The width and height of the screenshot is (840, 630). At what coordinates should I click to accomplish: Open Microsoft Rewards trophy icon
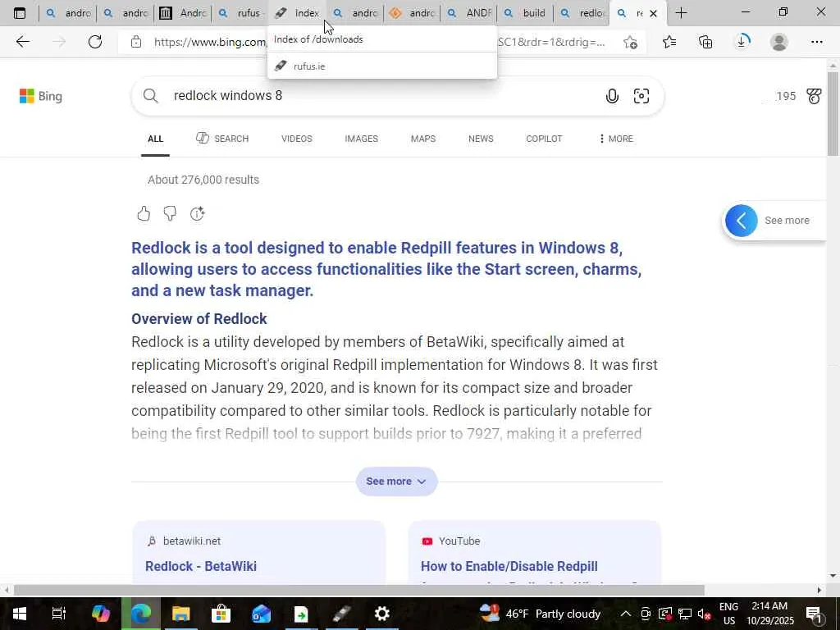(x=814, y=97)
